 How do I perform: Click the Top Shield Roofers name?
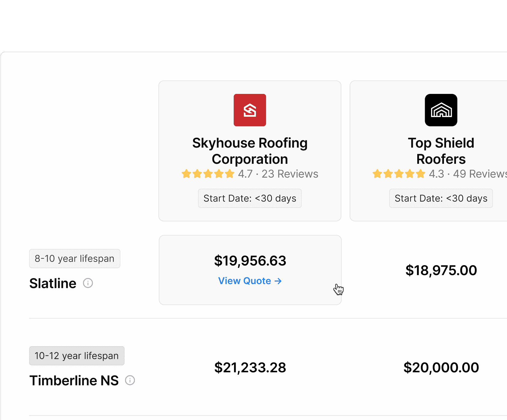point(441,151)
